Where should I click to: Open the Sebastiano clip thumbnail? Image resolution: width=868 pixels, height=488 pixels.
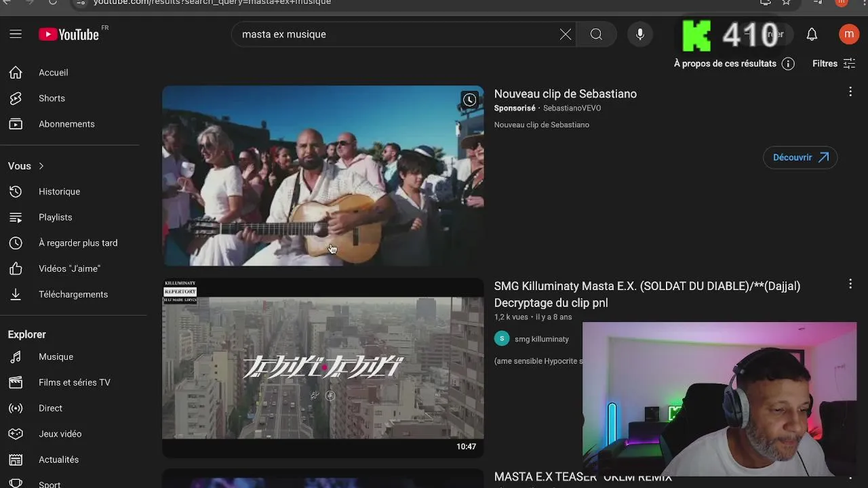(x=323, y=176)
